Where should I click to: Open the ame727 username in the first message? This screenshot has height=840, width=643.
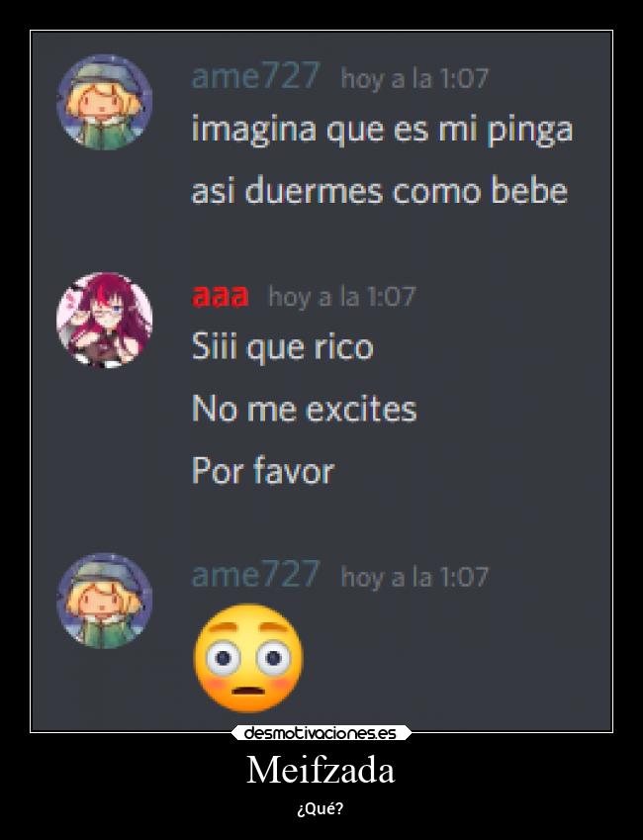tap(255, 75)
